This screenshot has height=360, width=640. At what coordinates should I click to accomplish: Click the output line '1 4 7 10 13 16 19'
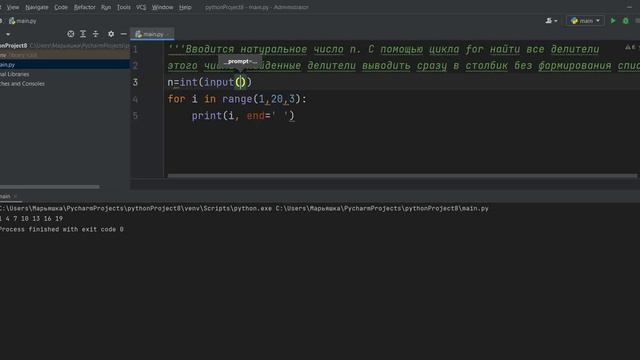coord(31,219)
